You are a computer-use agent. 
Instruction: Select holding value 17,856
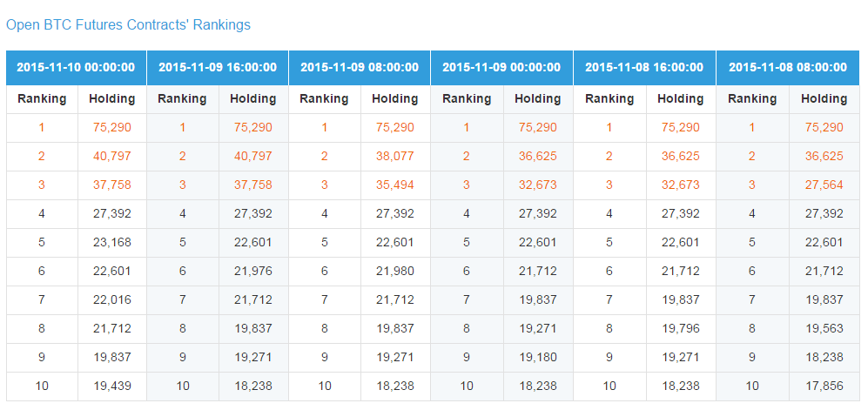[x=824, y=386]
